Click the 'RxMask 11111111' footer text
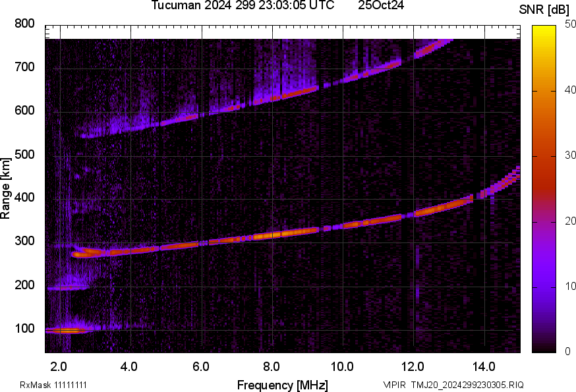Viewport: 576px width, 392px height. [x=53, y=385]
